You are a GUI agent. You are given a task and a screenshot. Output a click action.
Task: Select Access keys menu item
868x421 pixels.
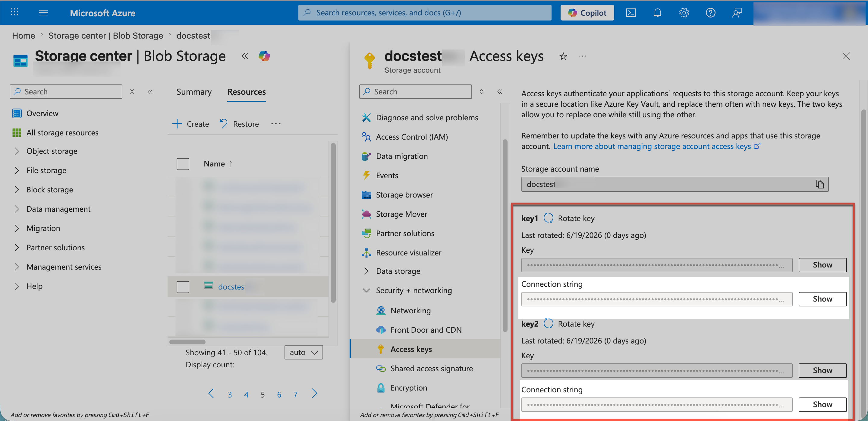click(425, 349)
